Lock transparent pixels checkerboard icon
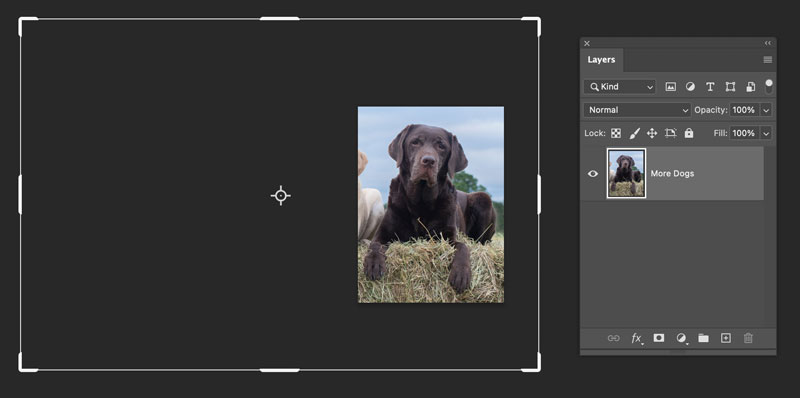The image size is (800, 398). pyautogui.click(x=616, y=133)
